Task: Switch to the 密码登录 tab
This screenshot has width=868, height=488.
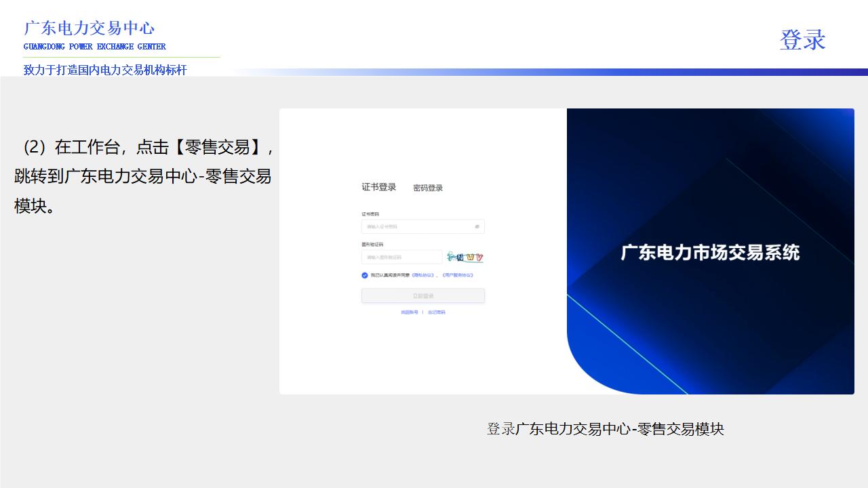Action: [428, 188]
